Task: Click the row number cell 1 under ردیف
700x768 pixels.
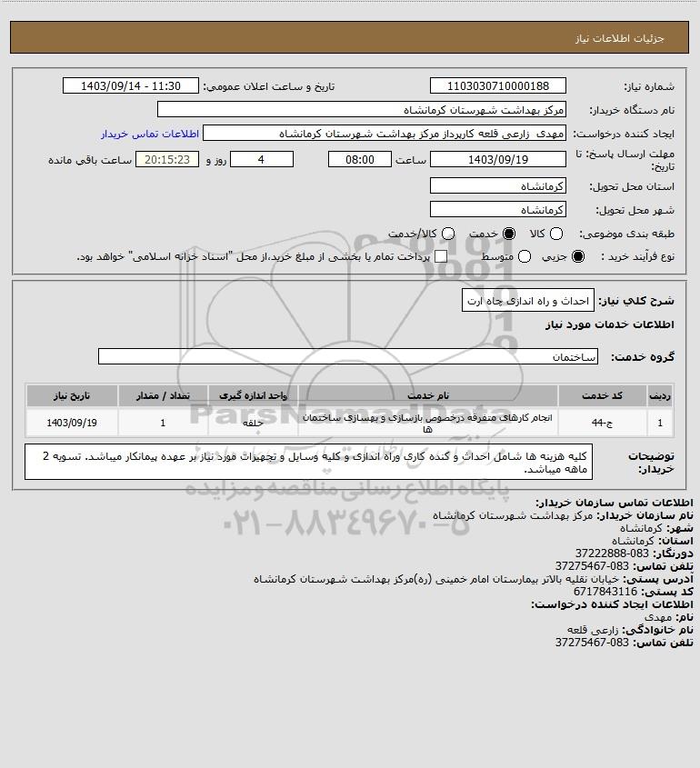Action: click(660, 423)
